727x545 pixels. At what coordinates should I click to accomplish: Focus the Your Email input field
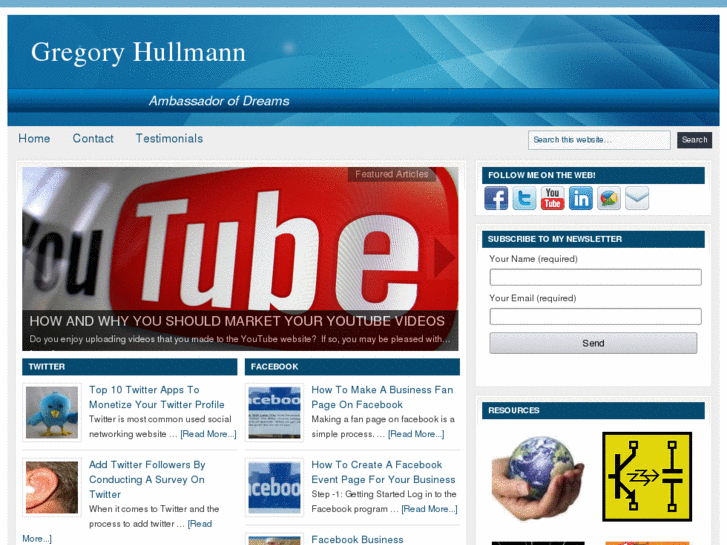[x=595, y=316]
